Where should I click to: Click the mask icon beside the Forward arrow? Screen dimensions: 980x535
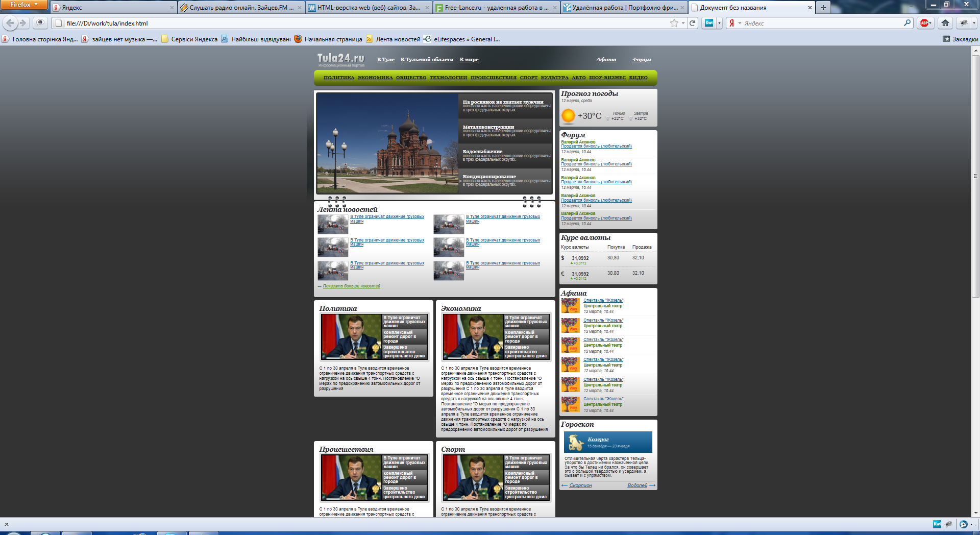(40, 23)
